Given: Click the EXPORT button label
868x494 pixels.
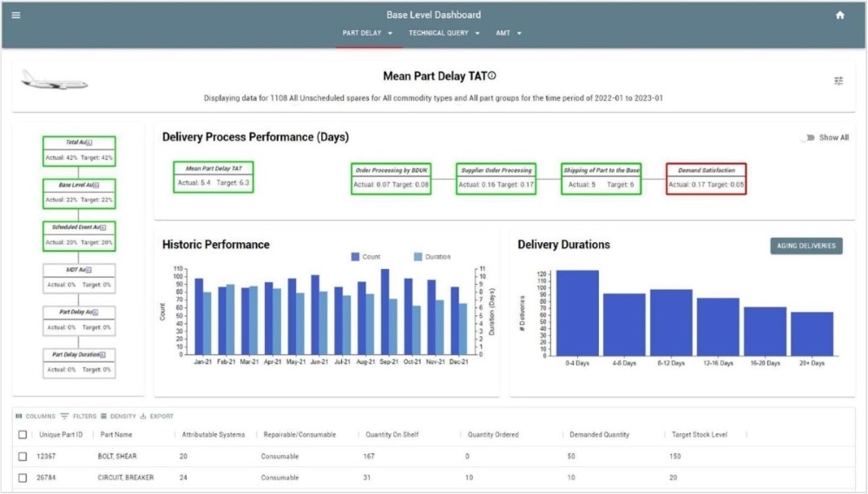Looking at the screenshot, I should tap(161, 417).
